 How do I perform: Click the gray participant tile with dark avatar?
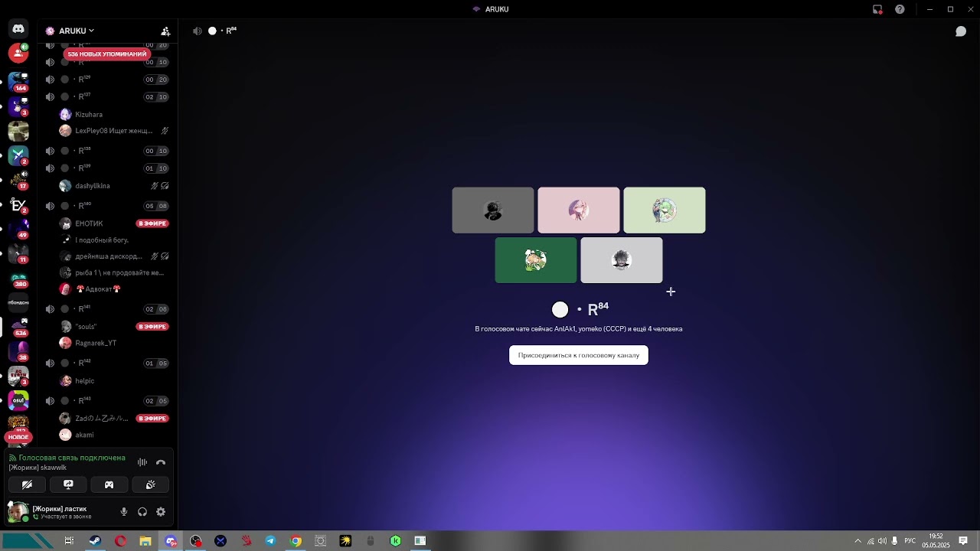(x=493, y=210)
